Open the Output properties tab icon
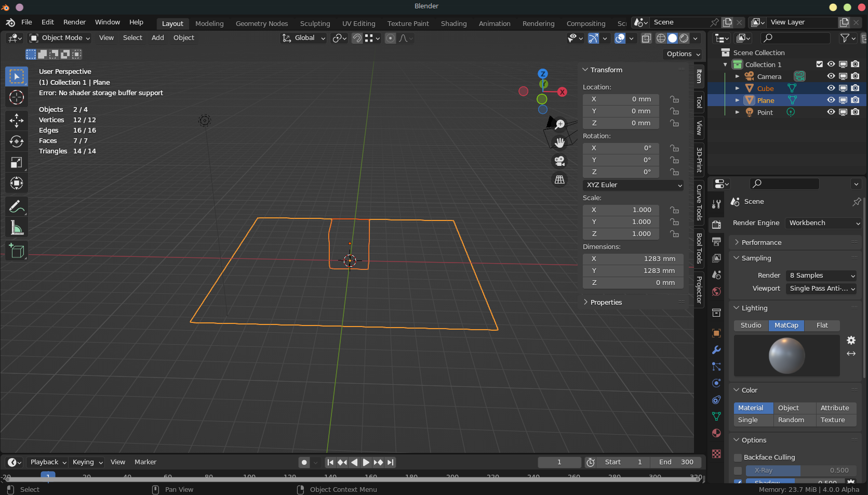The width and height of the screenshot is (868, 495). point(716,242)
